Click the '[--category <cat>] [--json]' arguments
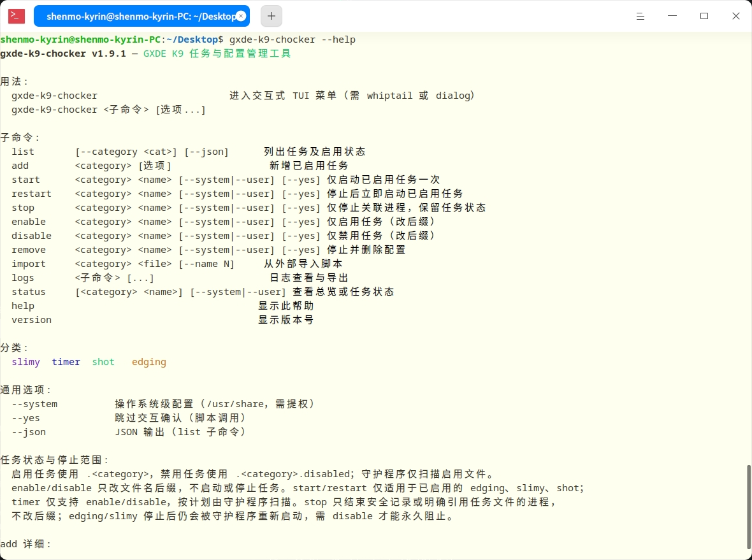Viewport: 752px width, 560px height. point(152,152)
